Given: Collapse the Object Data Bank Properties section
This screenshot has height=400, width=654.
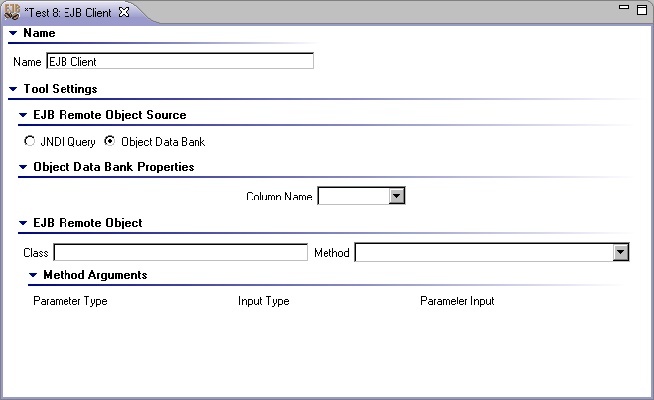Looking at the screenshot, I should tap(23, 167).
